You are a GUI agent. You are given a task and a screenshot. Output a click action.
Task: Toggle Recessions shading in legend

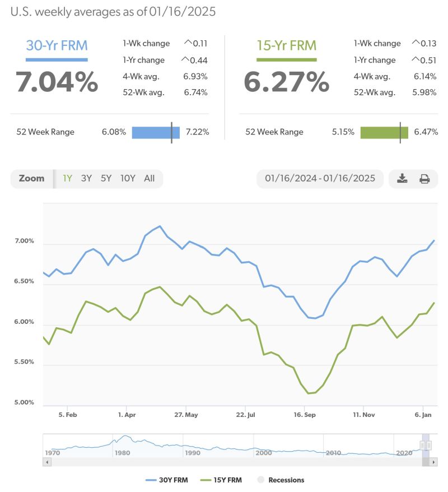(x=281, y=480)
